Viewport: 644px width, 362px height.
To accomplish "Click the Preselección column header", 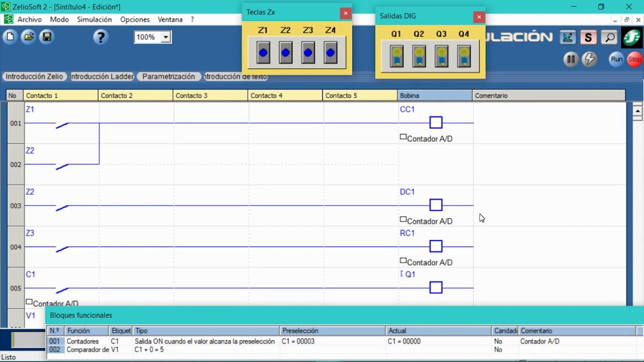I will pyautogui.click(x=333, y=331).
